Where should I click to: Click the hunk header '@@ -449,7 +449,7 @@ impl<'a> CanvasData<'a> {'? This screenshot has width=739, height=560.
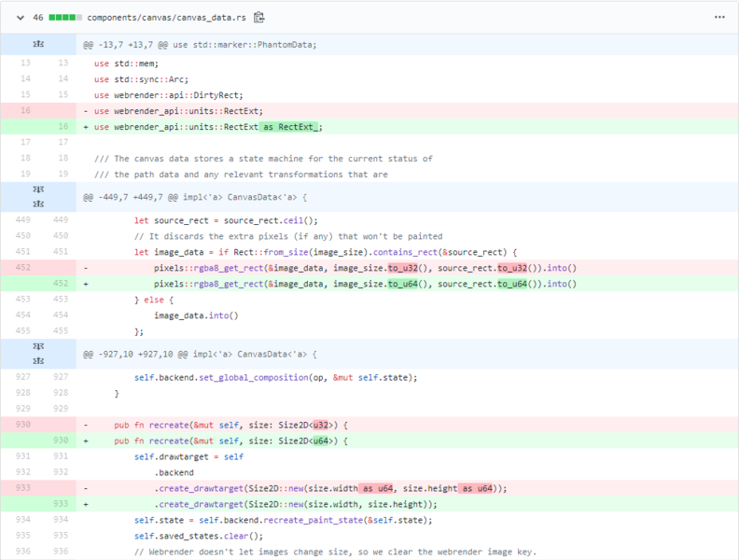pyautogui.click(x=195, y=197)
